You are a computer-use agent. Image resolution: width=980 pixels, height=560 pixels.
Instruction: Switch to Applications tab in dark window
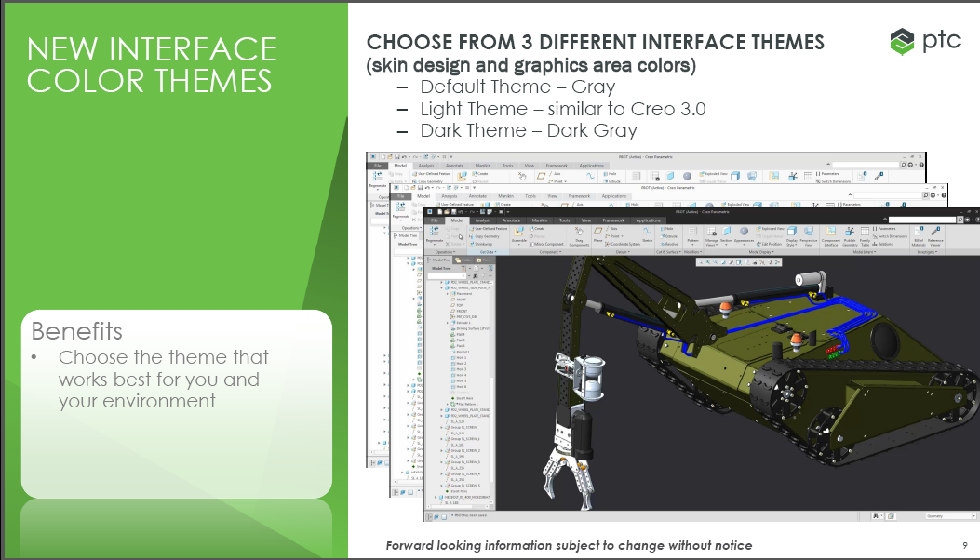[648, 220]
